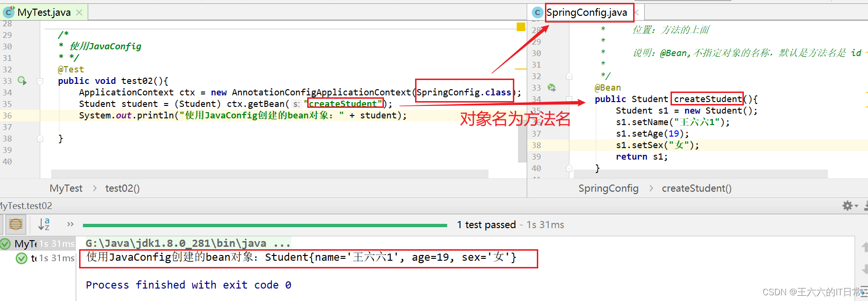Click "Process finished with exit code 0" output
The height and width of the screenshot is (301, 868).
(189, 285)
